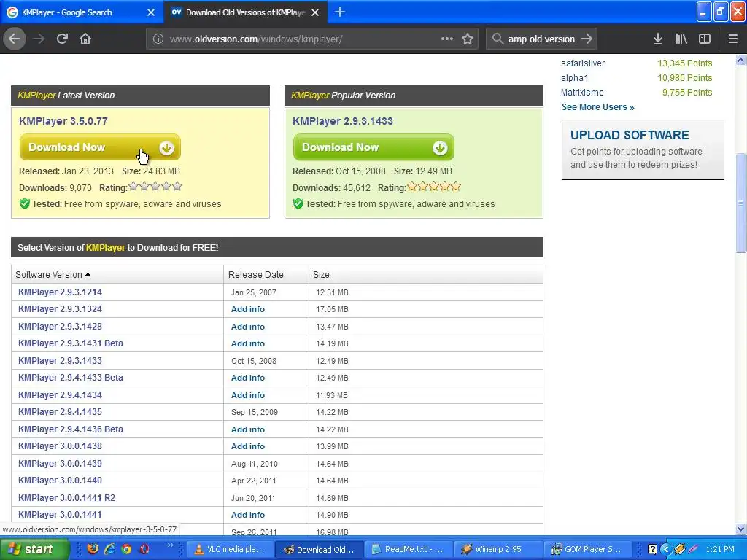Open KMPlayer 3.0.0.1441 R2 link

click(66, 498)
